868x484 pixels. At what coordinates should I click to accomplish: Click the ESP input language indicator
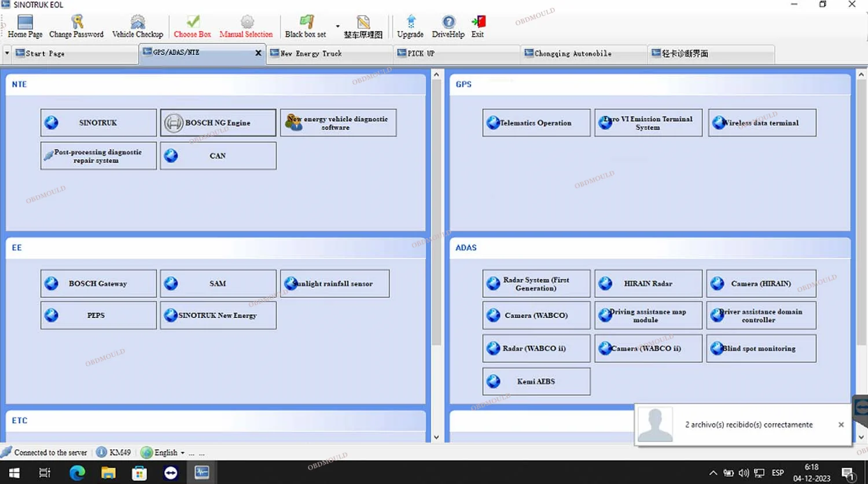778,472
